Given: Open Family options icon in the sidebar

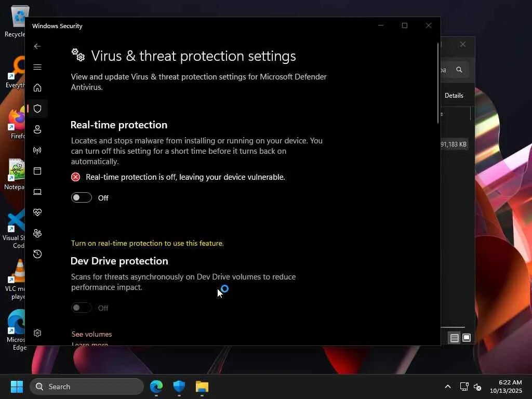Looking at the screenshot, I should pyautogui.click(x=37, y=233).
